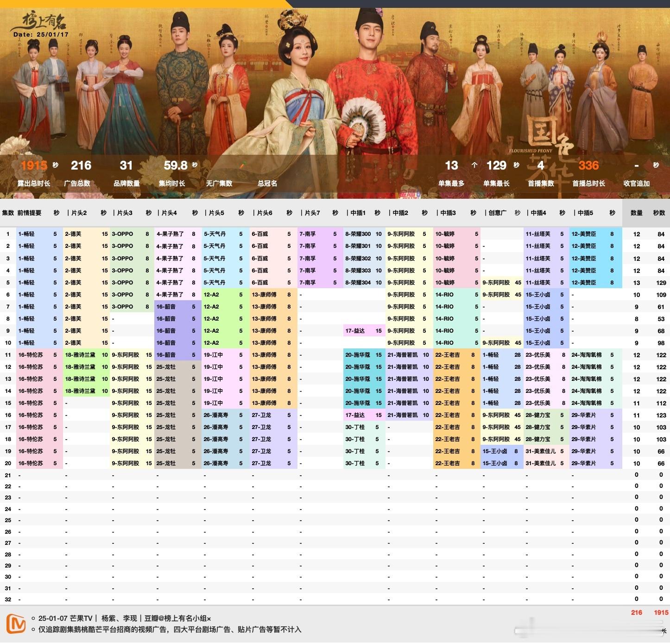
Task: Select the 53 seconds total in row 8
Action: click(x=661, y=319)
